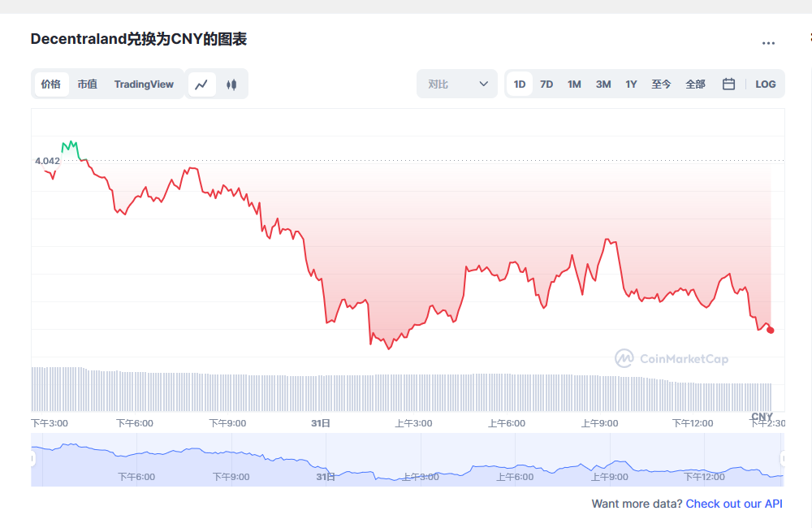Image resolution: width=812 pixels, height=528 pixels.
Task: Enable LOG scale for the chart
Action: click(765, 84)
